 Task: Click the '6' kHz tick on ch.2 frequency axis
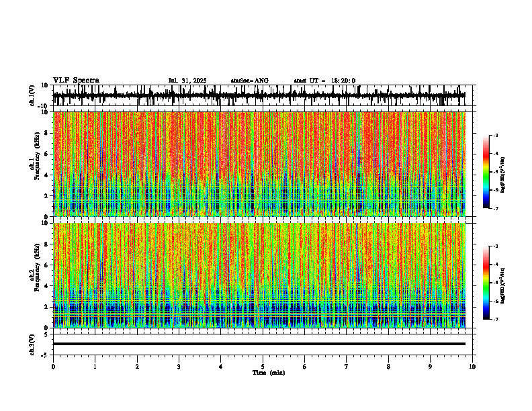click(46, 265)
